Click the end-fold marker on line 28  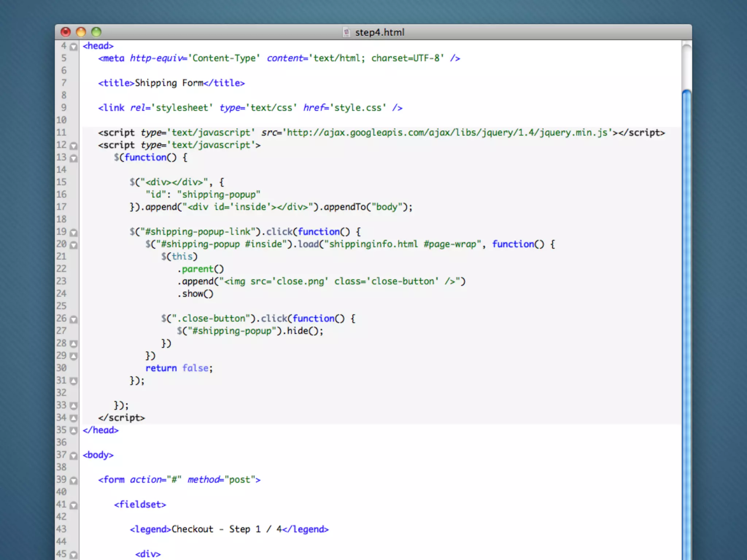coord(74,344)
